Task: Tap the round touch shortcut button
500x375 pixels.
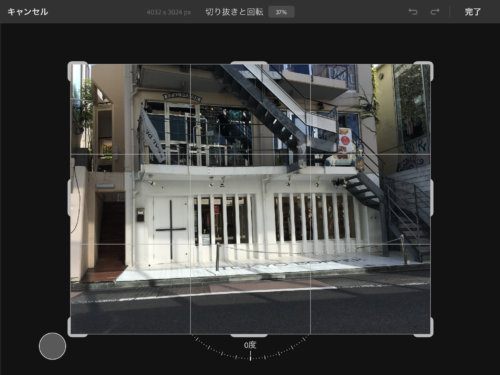Action: coord(52,346)
